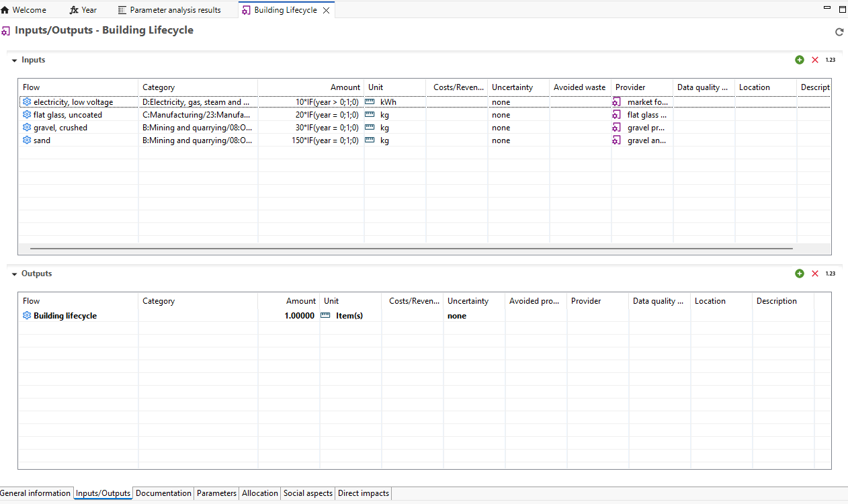The height and width of the screenshot is (504, 848).
Task: Click green add button in Inputs section
Action: tap(799, 60)
